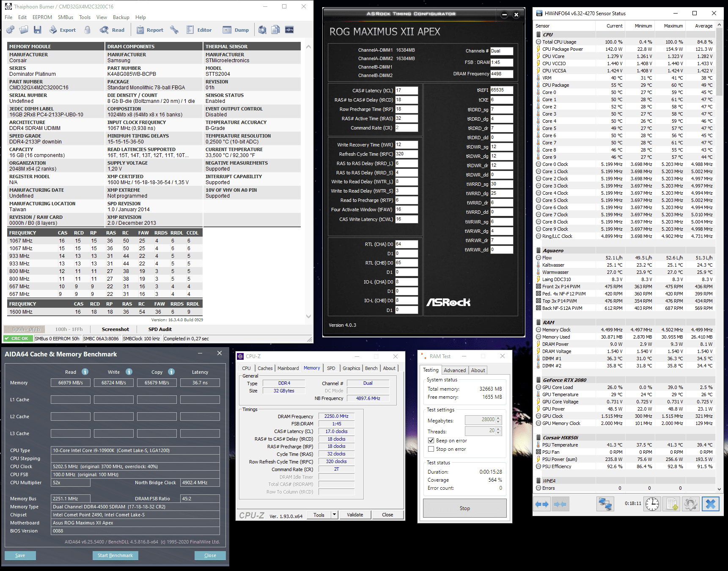Open the Report view in Thaiphoon Burner
The width and height of the screenshot is (728, 571).
(x=150, y=30)
